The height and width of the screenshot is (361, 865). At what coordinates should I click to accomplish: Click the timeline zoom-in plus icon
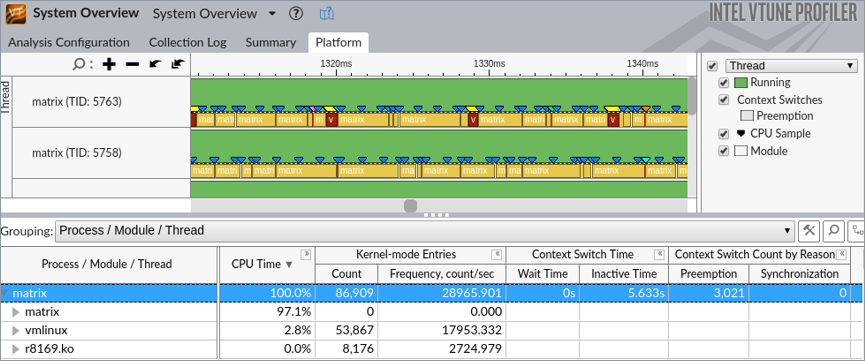tap(109, 64)
